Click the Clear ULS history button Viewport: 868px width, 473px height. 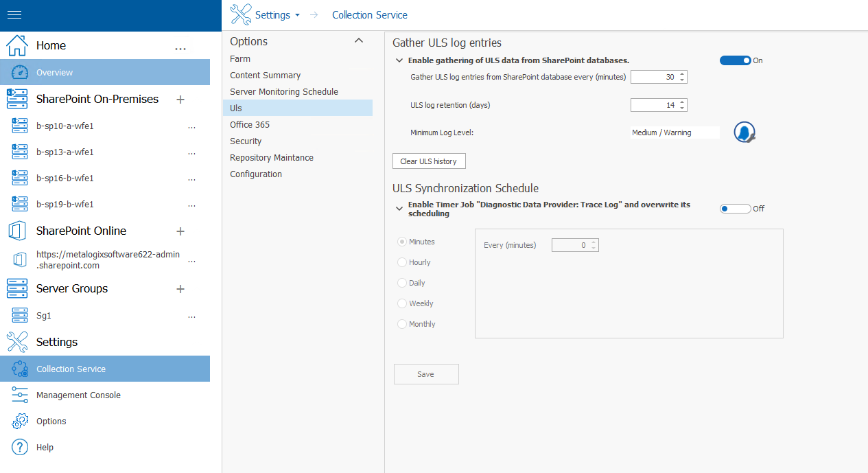click(x=429, y=161)
